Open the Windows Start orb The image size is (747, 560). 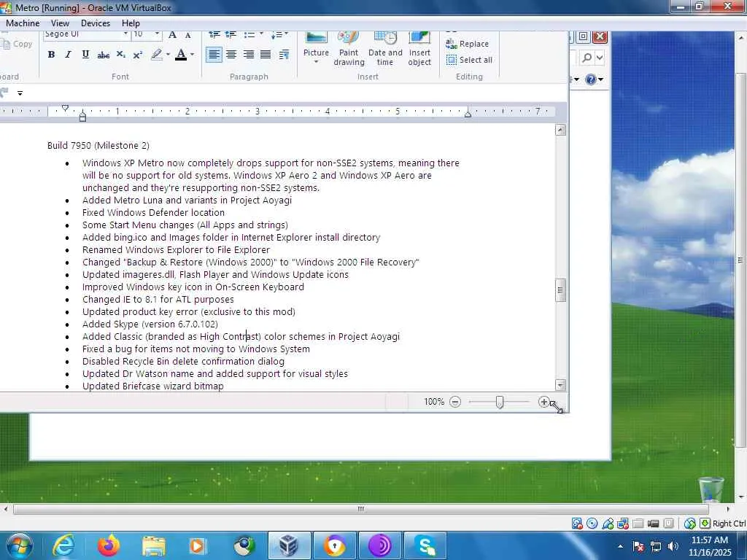(x=20, y=545)
